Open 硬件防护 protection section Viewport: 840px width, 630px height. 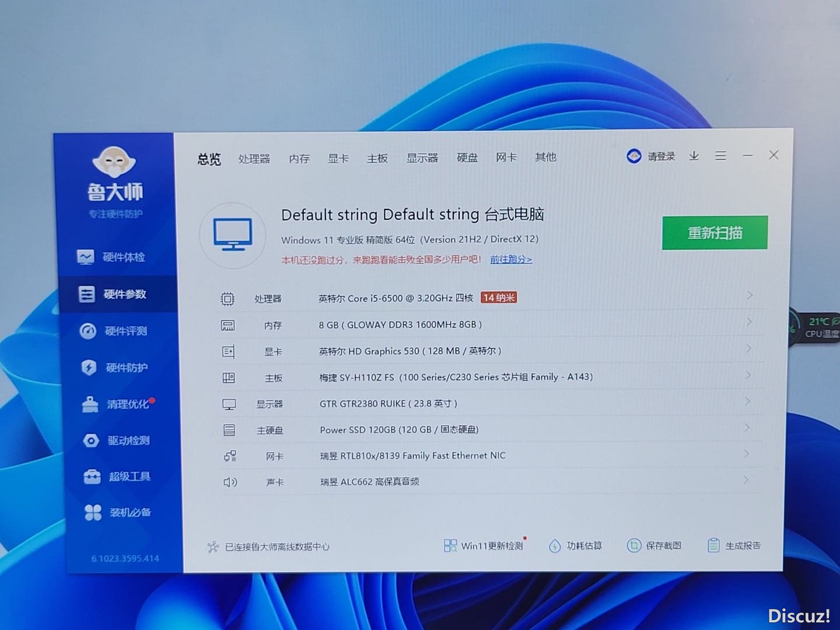114,367
